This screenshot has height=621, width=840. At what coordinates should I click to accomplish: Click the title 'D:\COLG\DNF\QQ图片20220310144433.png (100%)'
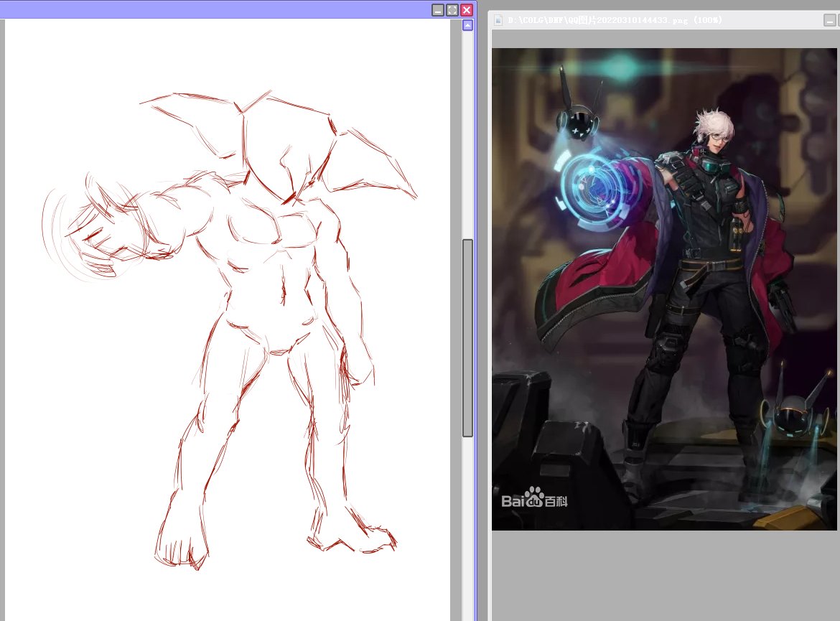(615, 20)
